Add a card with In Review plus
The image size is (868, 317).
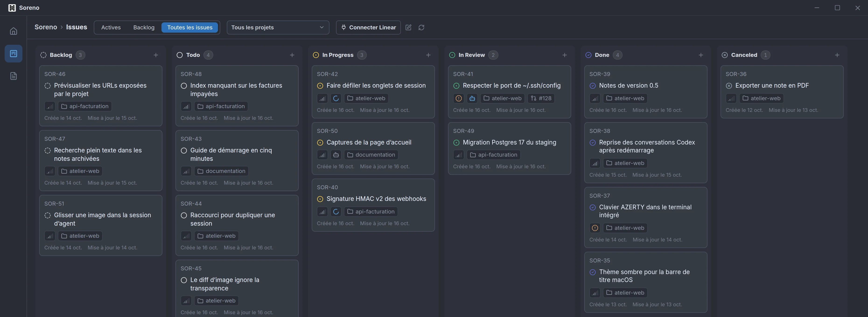pos(564,55)
